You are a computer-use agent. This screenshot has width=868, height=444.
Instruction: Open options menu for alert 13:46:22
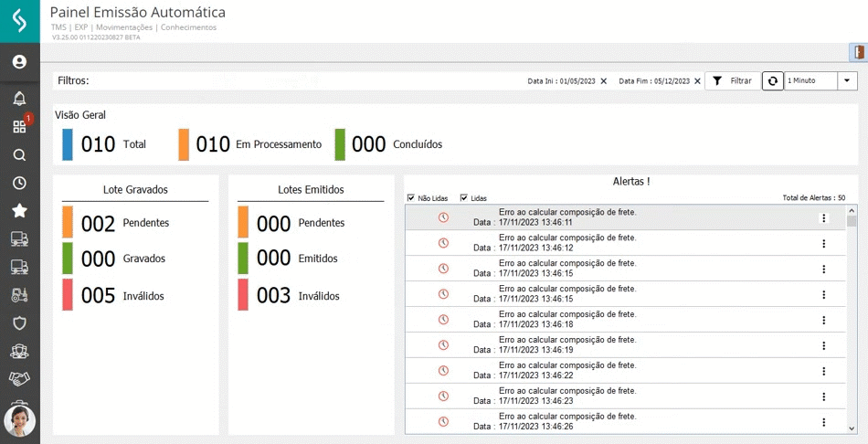[x=824, y=371]
